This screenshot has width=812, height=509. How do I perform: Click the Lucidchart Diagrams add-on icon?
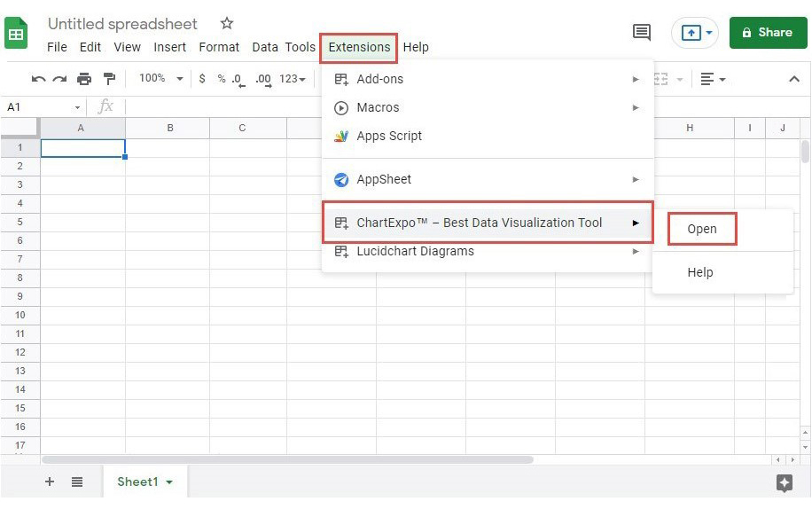click(x=341, y=252)
